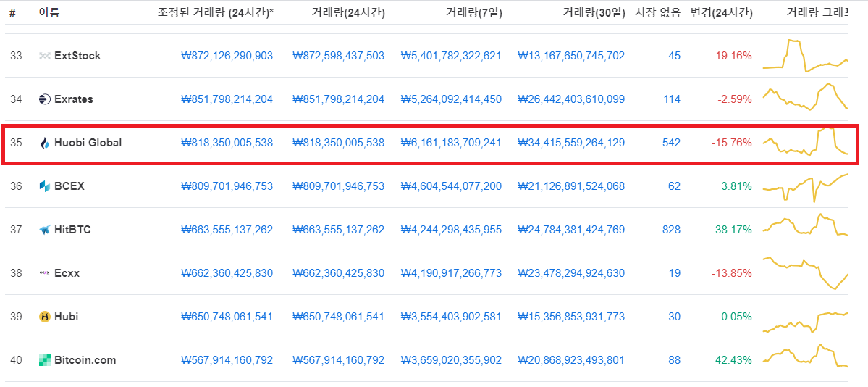Click the Bitcoin.com green logo icon
The height and width of the screenshot is (387, 868).
pyautogui.click(x=45, y=360)
